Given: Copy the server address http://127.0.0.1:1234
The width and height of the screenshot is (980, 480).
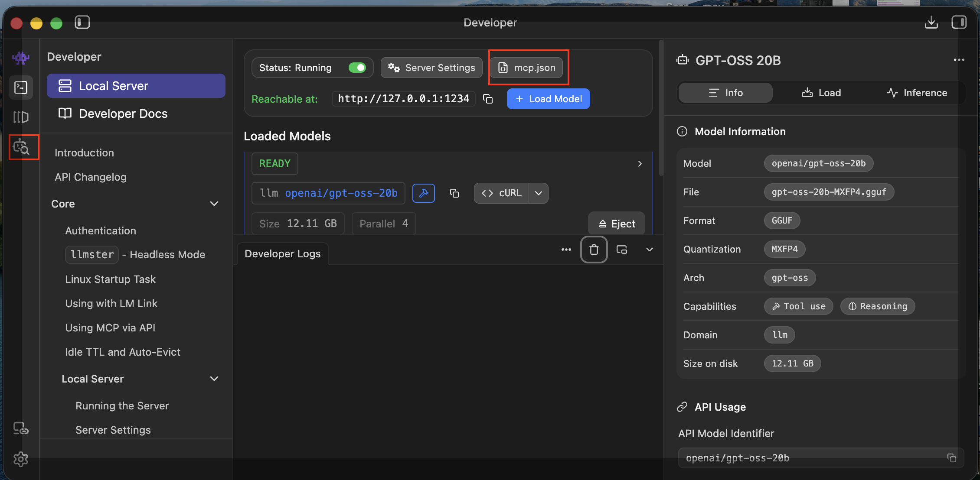Looking at the screenshot, I should (x=488, y=99).
